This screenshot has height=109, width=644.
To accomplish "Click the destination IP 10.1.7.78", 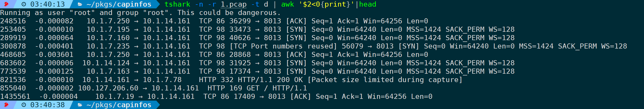I will pyautogui.click(x=162, y=80).
